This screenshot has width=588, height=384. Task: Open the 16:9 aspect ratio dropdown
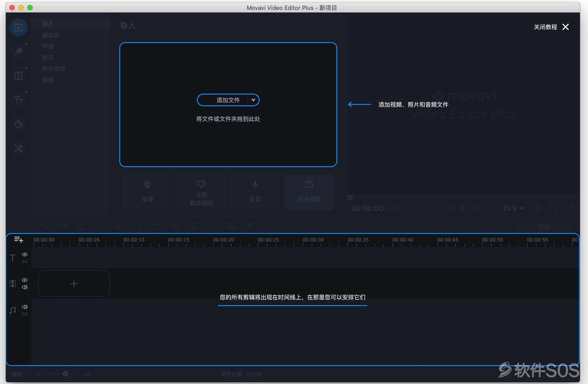(x=513, y=208)
